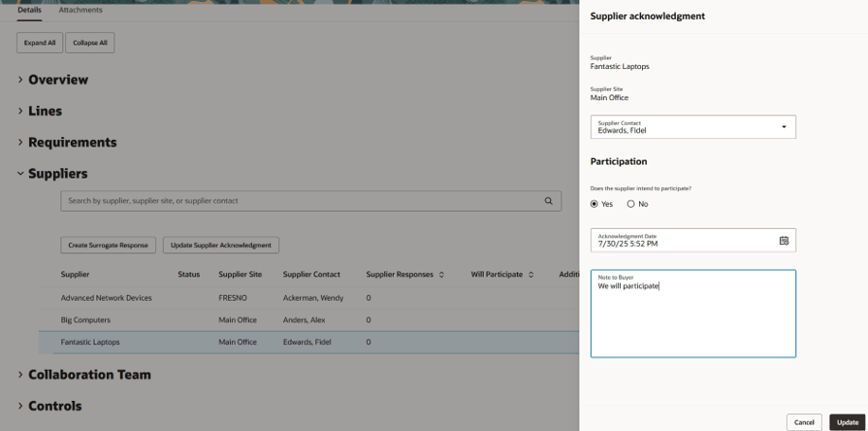This screenshot has height=431, width=868.
Task: Expand the Lines section
Action: [20, 111]
